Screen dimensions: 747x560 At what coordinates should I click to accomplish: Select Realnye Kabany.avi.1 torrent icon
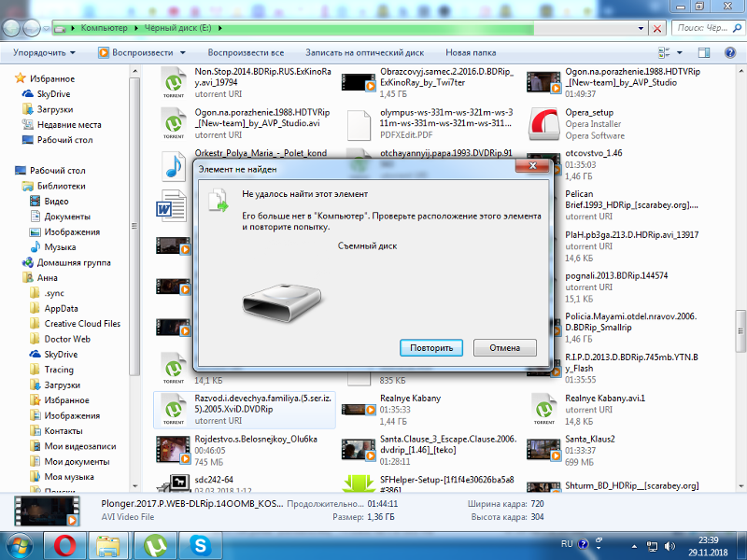(x=543, y=409)
